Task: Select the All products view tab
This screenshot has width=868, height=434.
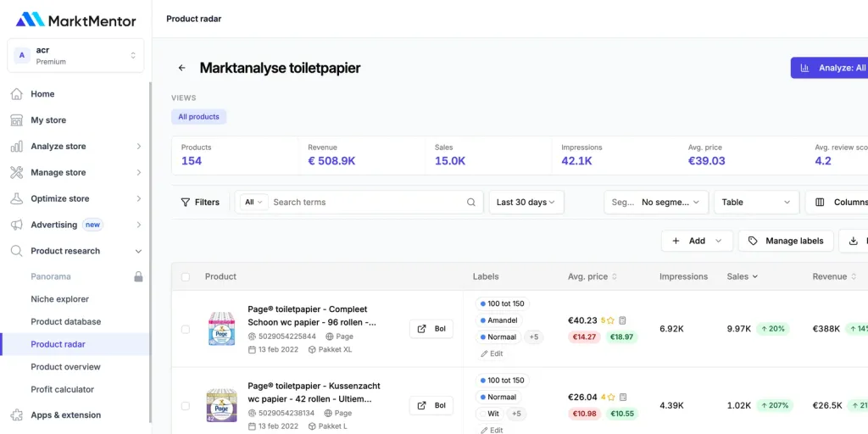Action: coord(198,117)
